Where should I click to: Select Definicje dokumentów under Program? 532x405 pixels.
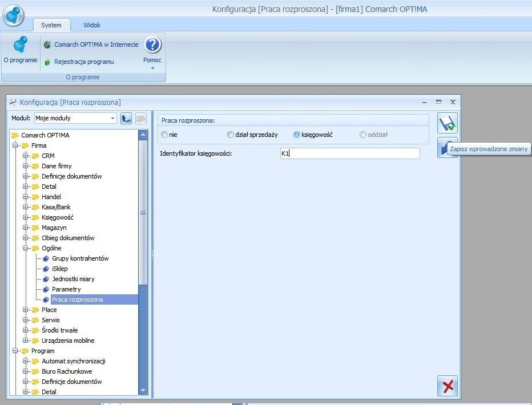[71, 382]
